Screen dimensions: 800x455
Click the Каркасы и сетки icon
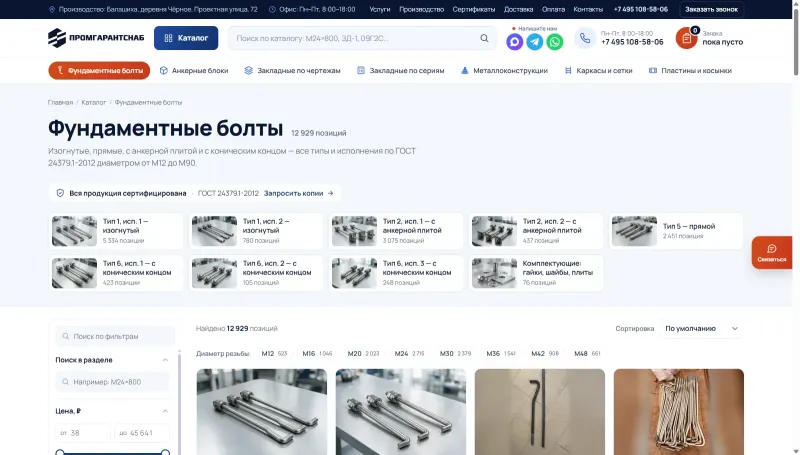point(568,70)
